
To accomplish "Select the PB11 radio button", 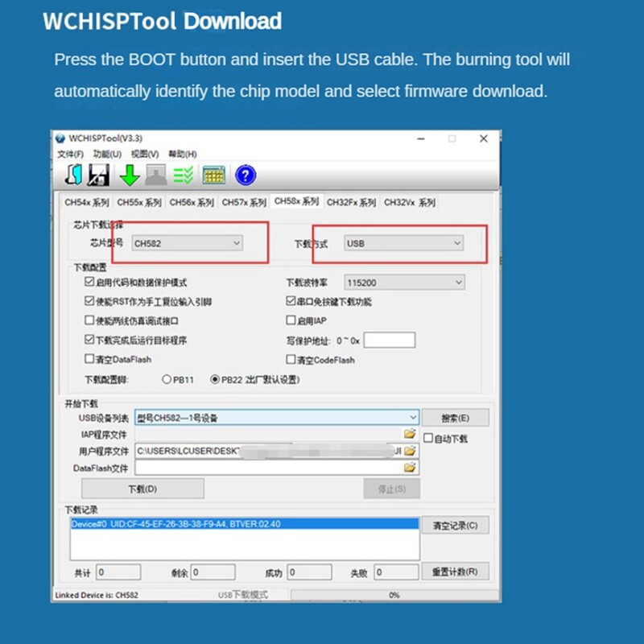I will point(167,378).
